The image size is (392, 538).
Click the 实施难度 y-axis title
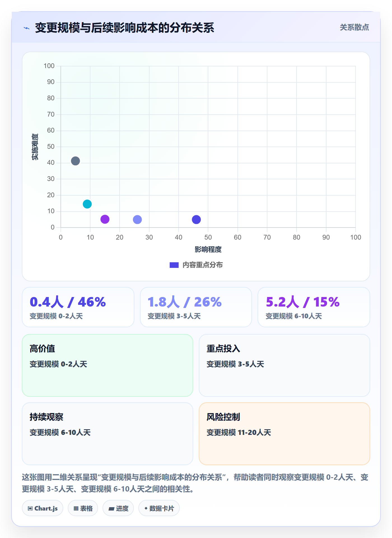click(x=35, y=147)
